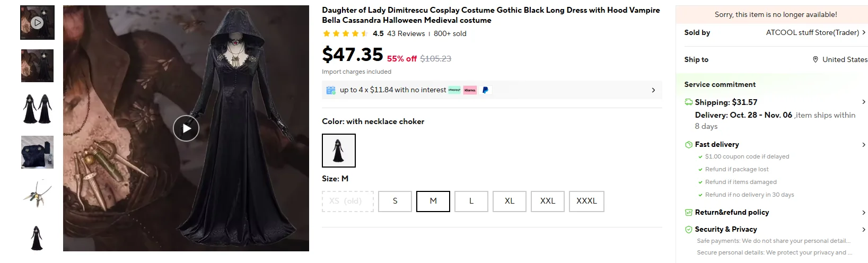The height and width of the screenshot is (263, 868).
Task: Expand the Shipping details chevron
Action: [864, 102]
